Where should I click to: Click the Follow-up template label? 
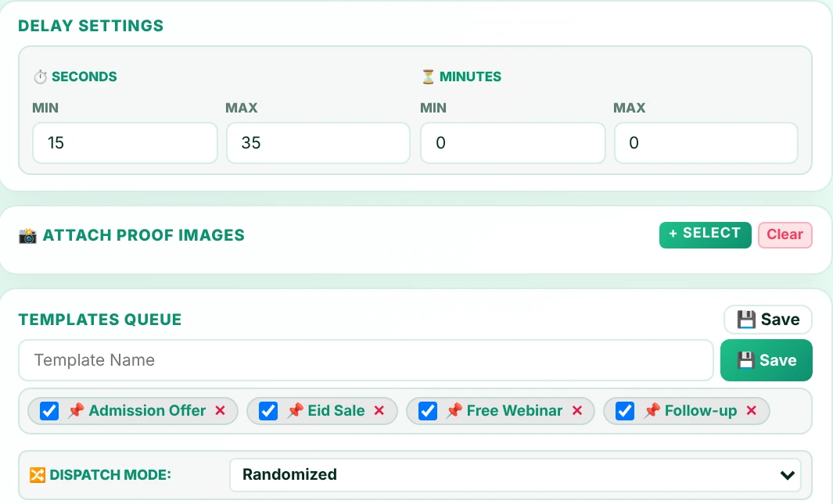701,411
